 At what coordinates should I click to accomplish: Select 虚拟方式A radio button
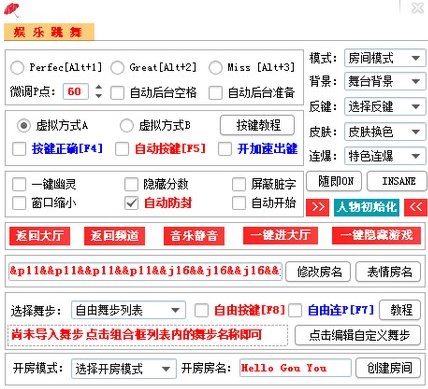coord(24,126)
